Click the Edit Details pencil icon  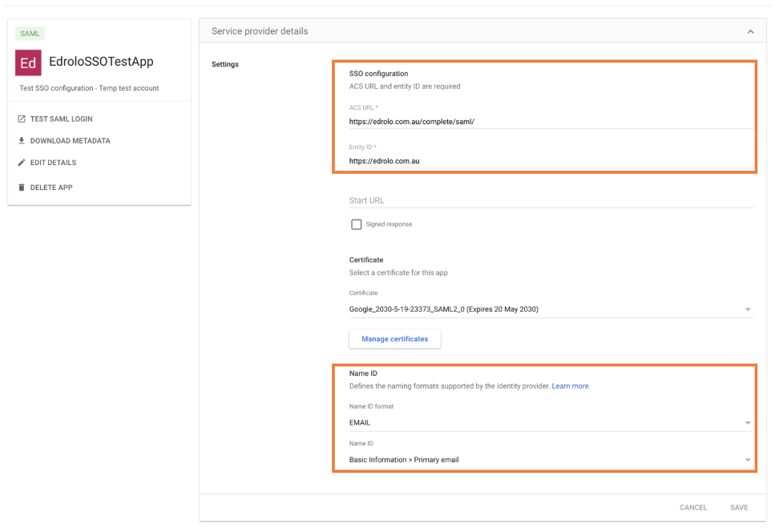point(22,163)
